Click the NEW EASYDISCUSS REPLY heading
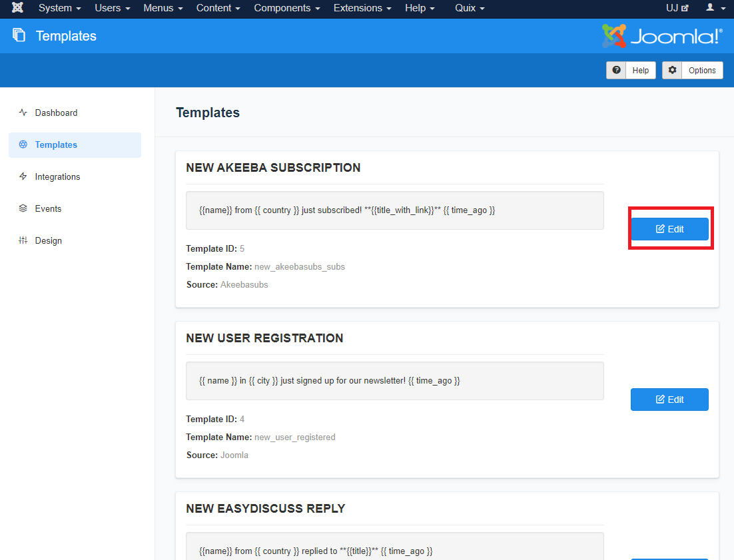The image size is (734, 560). coord(265,509)
